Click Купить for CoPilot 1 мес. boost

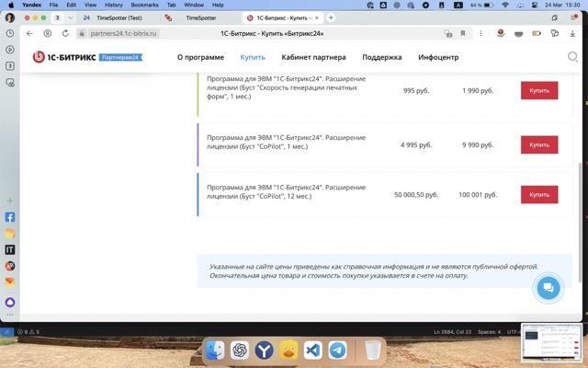click(538, 144)
